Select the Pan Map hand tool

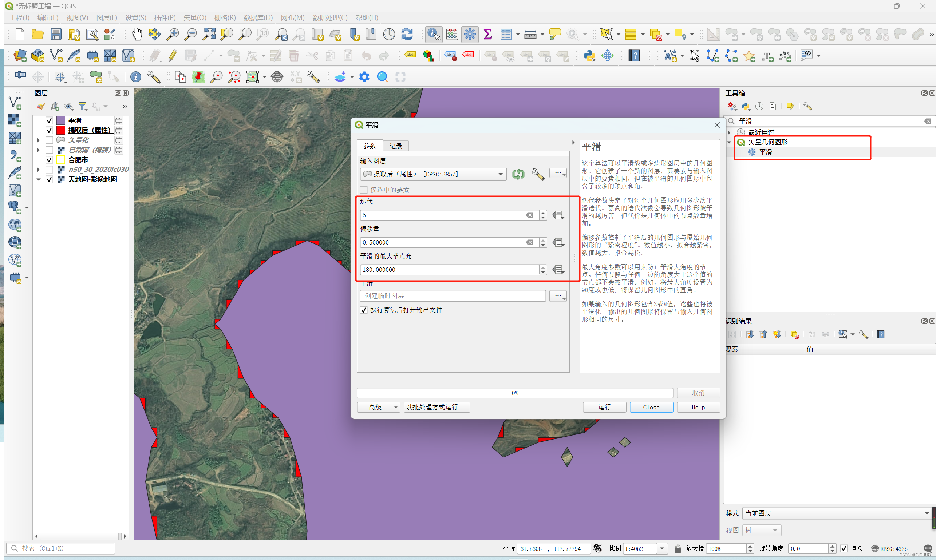pyautogui.click(x=137, y=34)
